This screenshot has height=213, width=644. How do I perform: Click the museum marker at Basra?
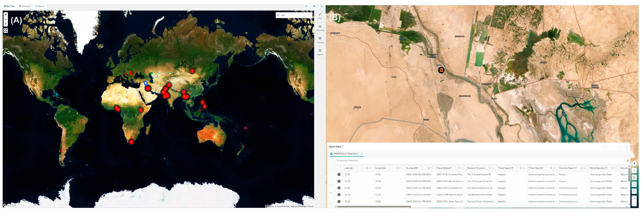[441, 70]
